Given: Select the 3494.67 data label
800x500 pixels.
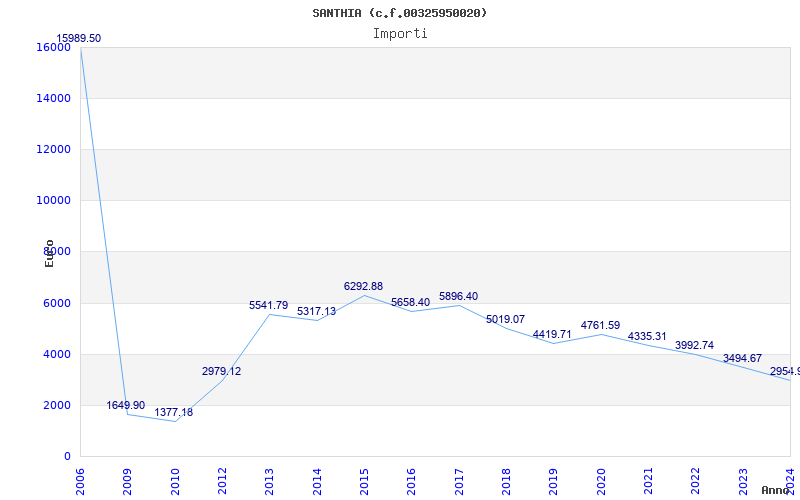Looking at the screenshot, I should point(742,358).
